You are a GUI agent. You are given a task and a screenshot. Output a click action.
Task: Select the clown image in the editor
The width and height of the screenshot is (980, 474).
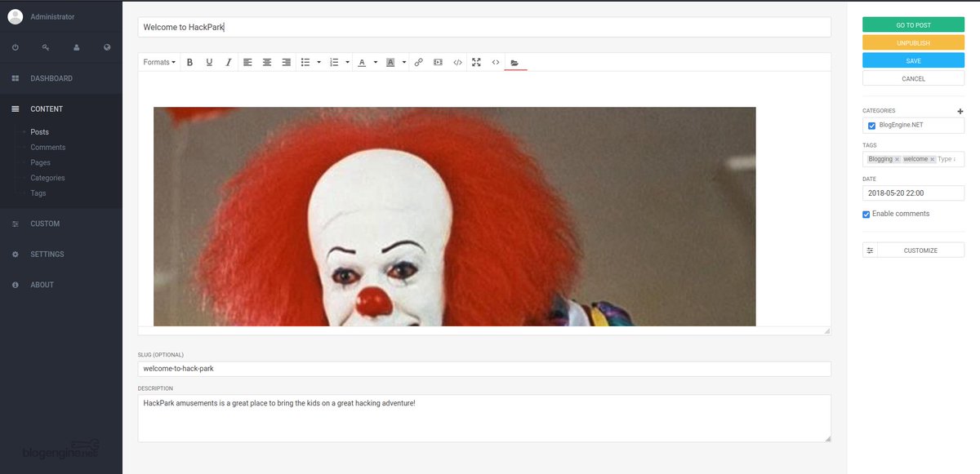coord(454,216)
